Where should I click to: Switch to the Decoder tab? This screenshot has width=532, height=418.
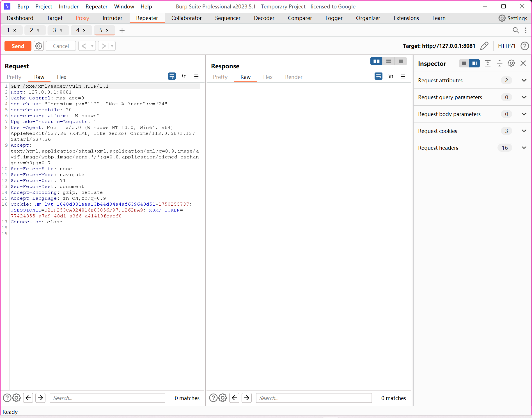point(264,18)
